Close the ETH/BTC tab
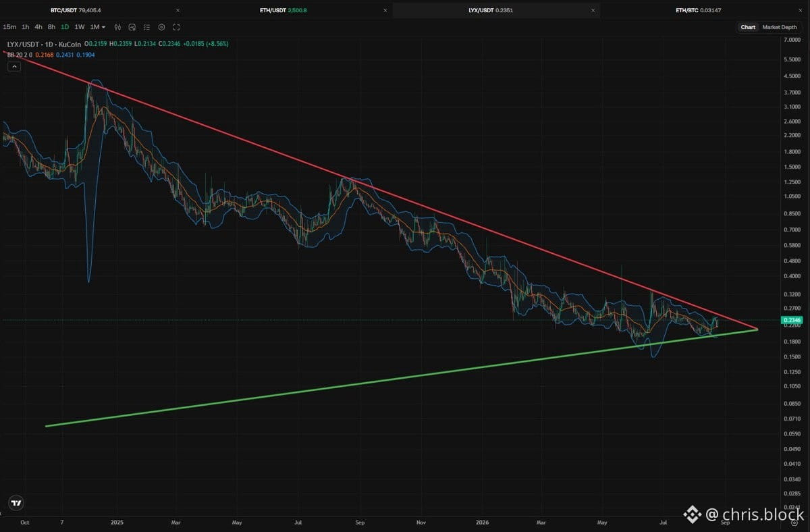This screenshot has width=810, height=532. point(800,10)
